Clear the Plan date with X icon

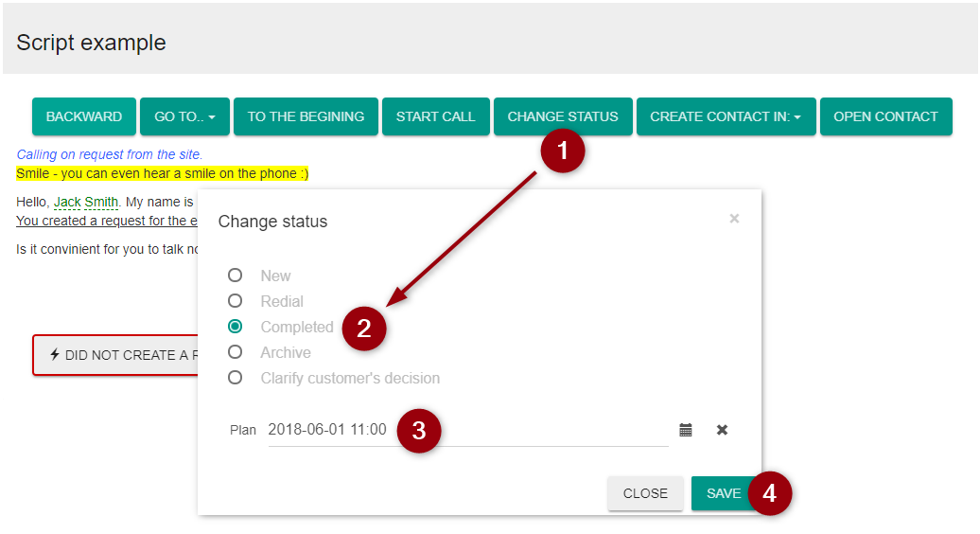(x=722, y=430)
